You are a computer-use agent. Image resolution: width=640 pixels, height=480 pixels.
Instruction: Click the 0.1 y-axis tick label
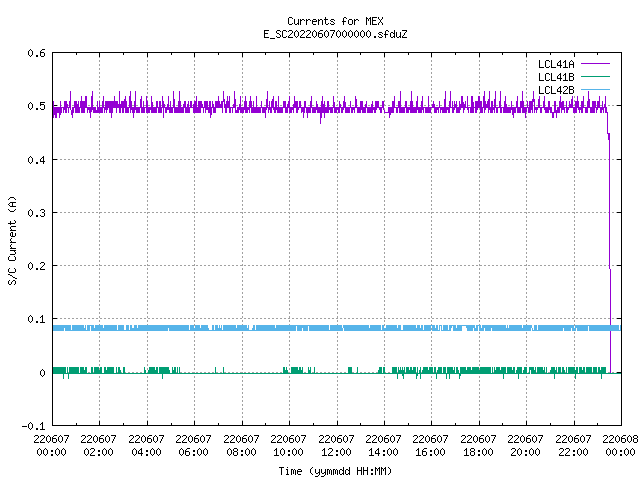click(x=36, y=319)
